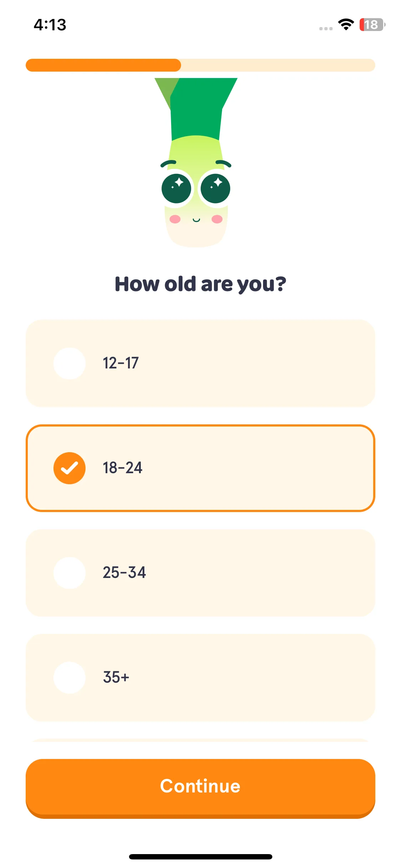The height and width of the screenshot is (868, 401).
Task: Tap the Continue button
Action: tap(200, 789)
